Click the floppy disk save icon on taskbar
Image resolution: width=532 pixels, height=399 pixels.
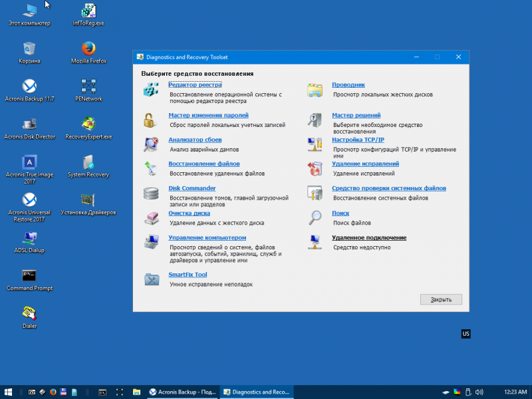coord(63,392)
